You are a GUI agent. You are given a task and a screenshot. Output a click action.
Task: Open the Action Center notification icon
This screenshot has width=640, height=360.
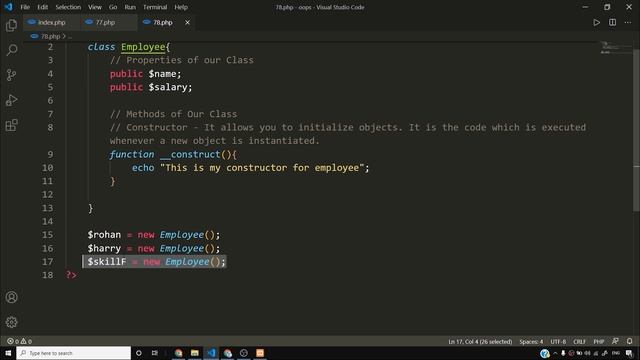(629, 353)
